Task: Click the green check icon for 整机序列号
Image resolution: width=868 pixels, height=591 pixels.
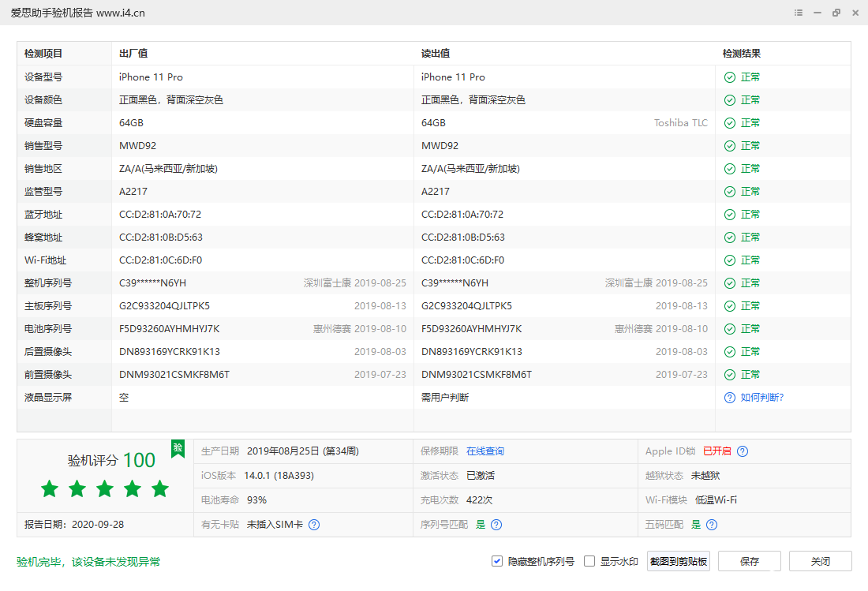Action: [730, 283]
